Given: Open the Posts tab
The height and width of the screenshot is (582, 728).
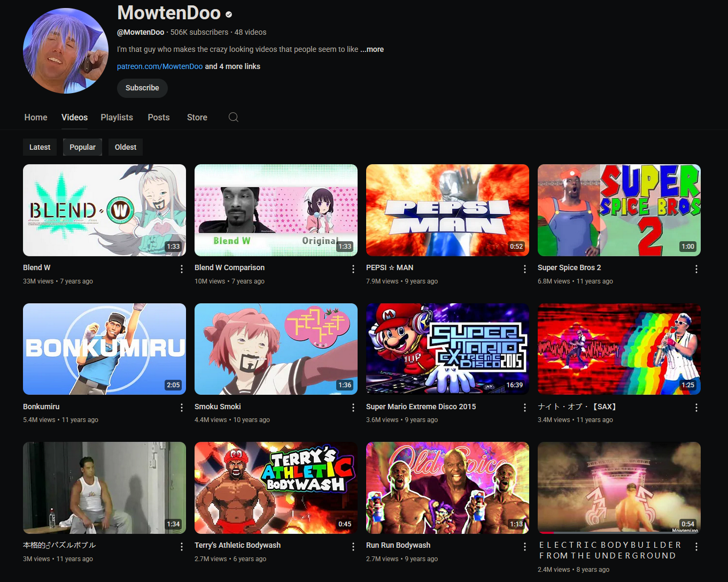Looking at the screenshot, I should (x=159, y=117).
